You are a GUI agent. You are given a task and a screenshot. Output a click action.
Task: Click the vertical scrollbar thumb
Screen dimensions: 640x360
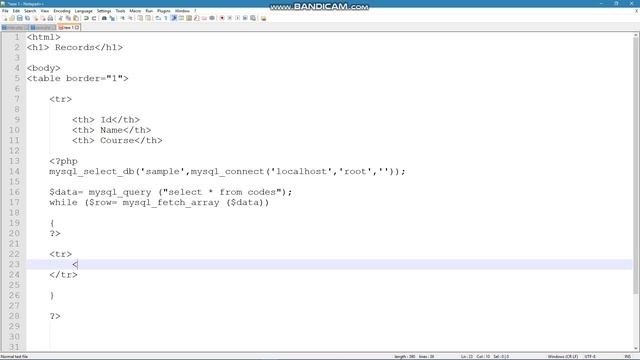coord(636,166)
